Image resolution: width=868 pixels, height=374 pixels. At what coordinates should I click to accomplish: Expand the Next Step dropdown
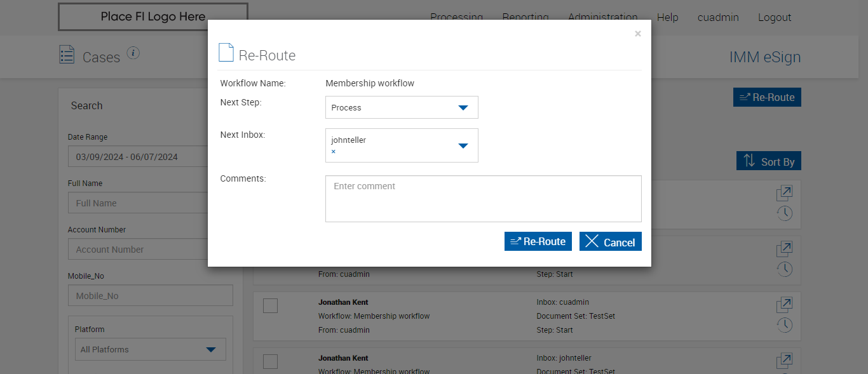click(463, 108)
